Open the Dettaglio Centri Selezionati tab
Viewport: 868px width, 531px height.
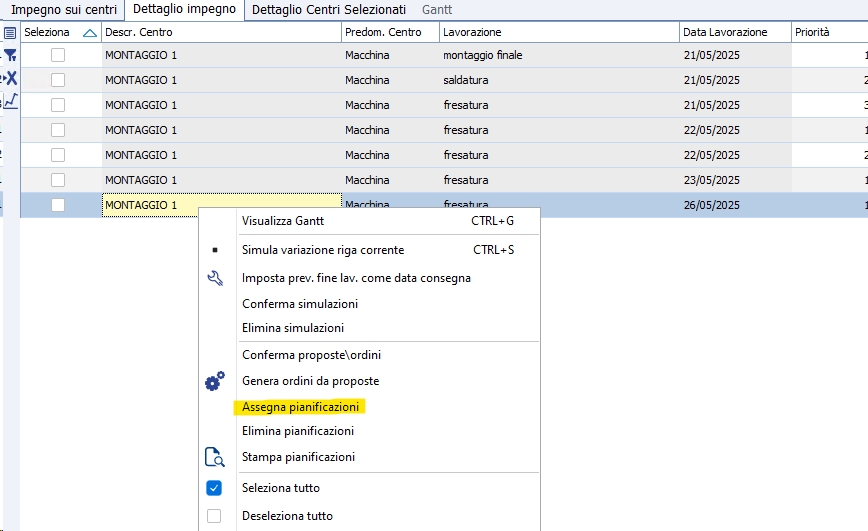(x=329, y=10)
